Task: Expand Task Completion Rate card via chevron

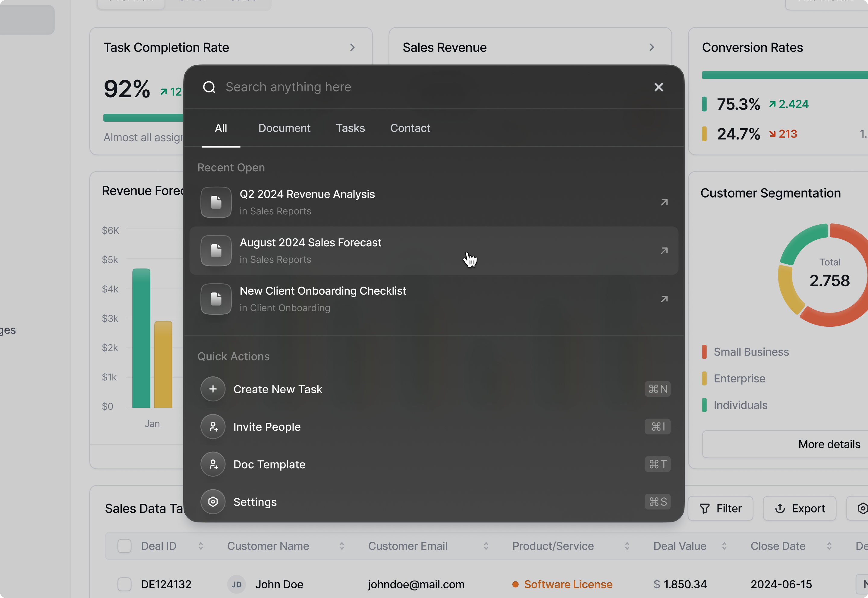Action: pos(352,47)
